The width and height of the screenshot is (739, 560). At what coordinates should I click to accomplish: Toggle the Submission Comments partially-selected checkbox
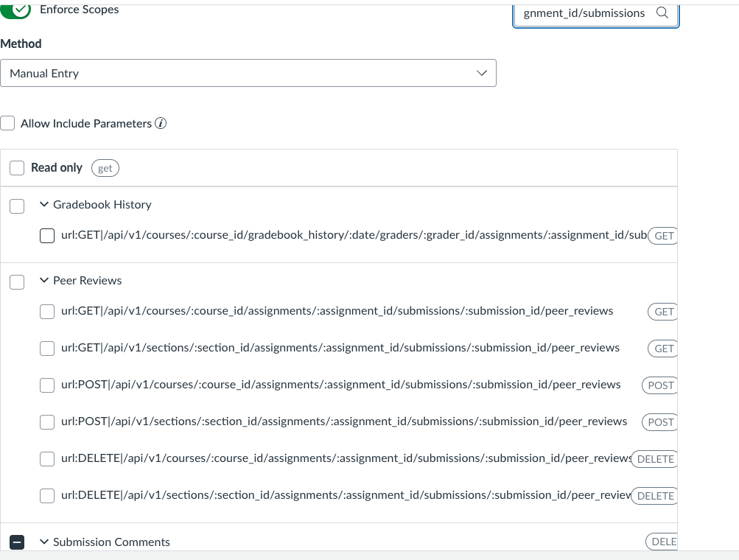[17, 542]
